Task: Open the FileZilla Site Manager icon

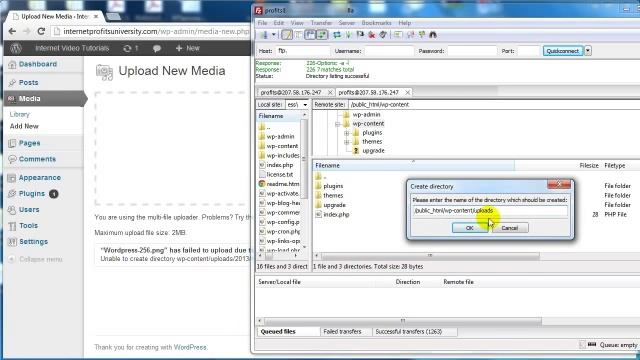Action: pos(264,35)
